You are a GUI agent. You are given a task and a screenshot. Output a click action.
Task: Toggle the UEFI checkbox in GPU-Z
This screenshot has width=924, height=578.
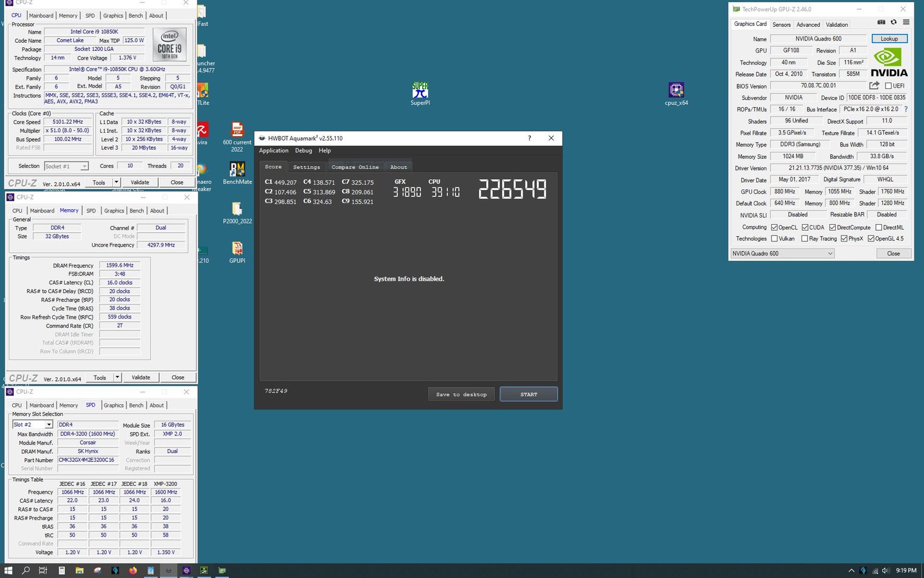(888, 86)
